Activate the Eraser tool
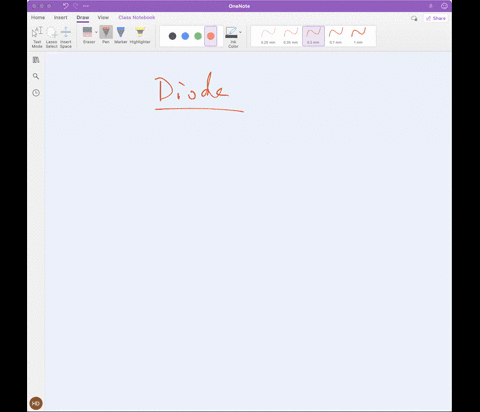480x412 pixels. tap(88, 35)
